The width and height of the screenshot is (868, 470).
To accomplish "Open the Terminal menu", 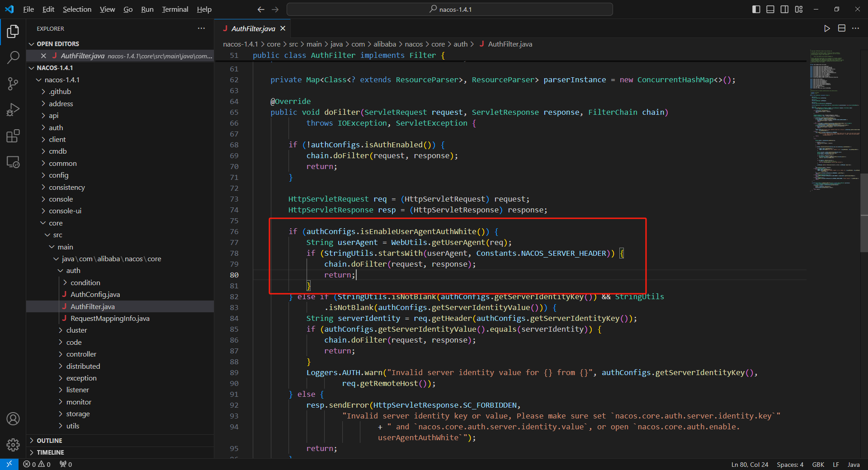I will point(175,9).
